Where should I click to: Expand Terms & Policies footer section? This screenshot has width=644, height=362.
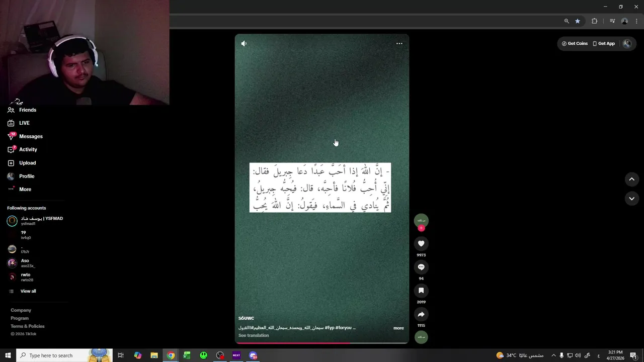point(28,326)
